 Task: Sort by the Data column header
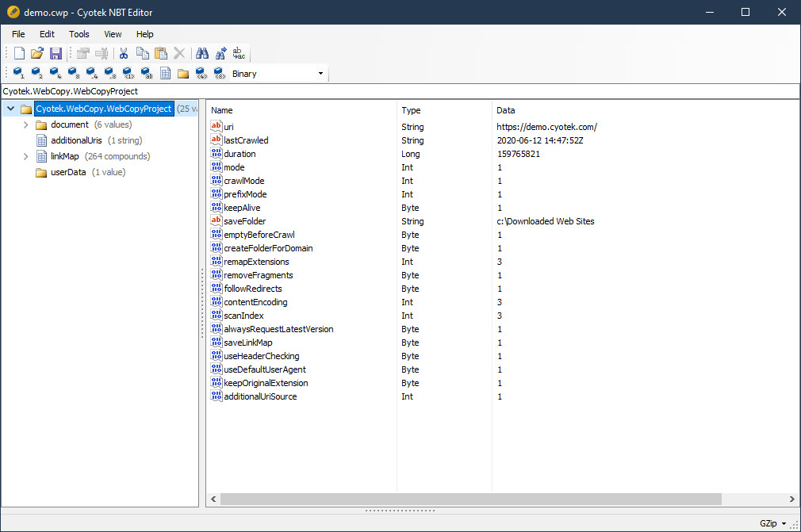click(645, 110)
